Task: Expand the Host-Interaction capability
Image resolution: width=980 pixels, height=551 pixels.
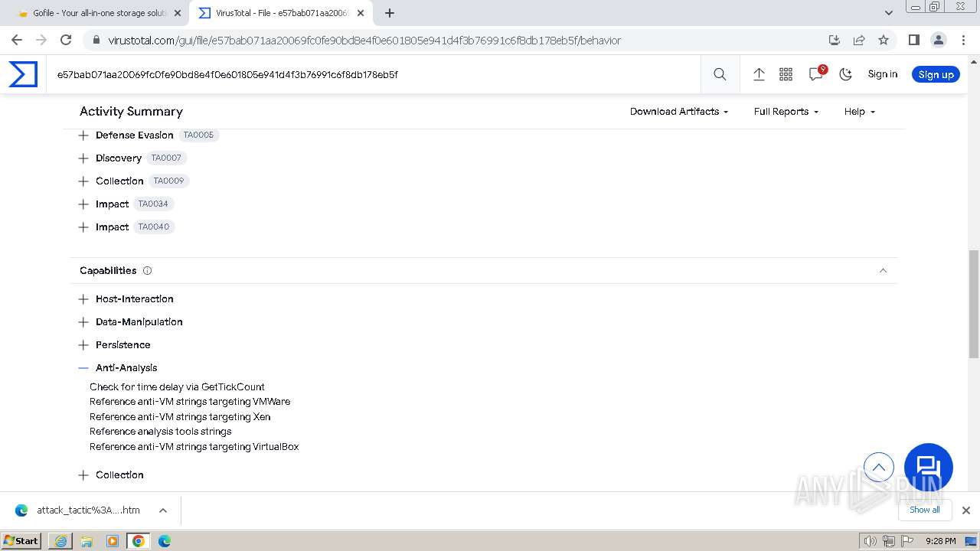Action: (x=83, y=299)
